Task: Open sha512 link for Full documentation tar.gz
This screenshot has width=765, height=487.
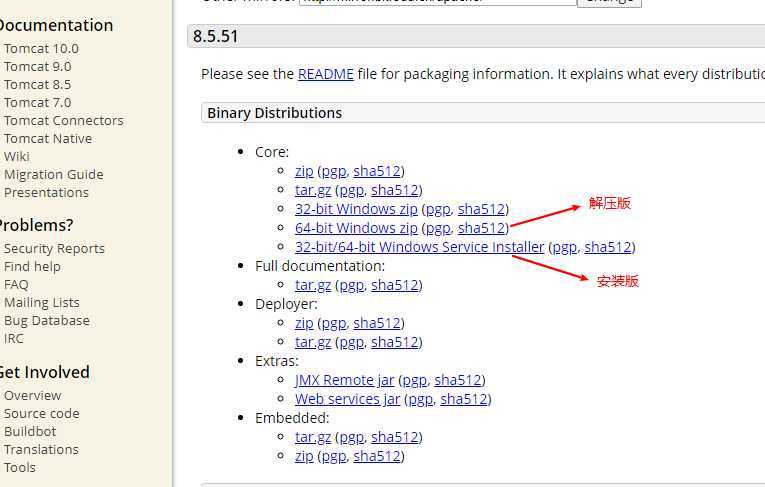Action: [395, 285]
